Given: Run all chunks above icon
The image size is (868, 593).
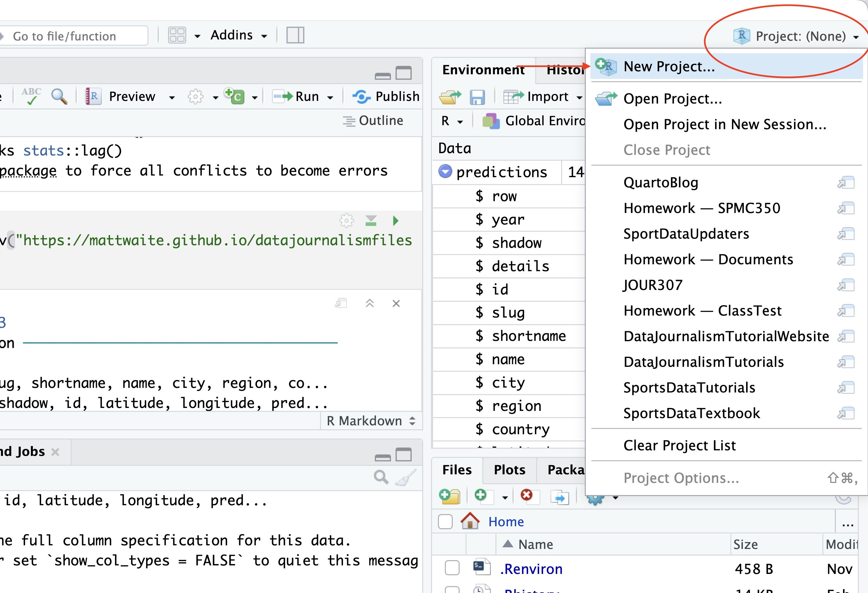Looking at the screenshot, I should (x=371, y=221).
